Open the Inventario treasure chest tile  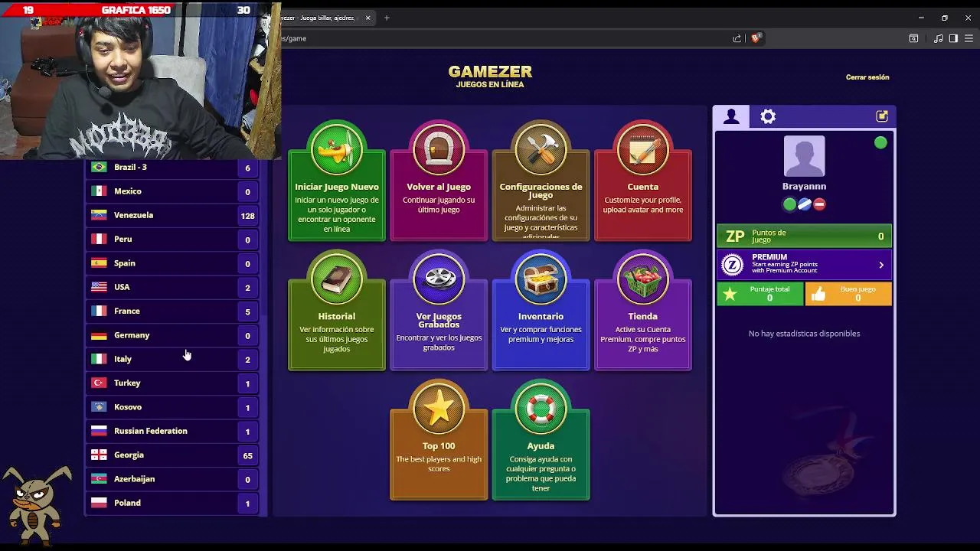coord(541,310)
